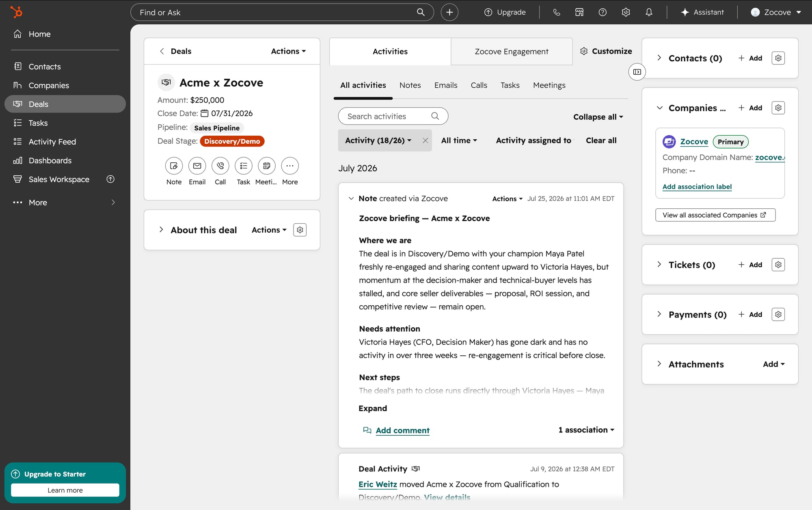Click Add association label link

(697, 187)
